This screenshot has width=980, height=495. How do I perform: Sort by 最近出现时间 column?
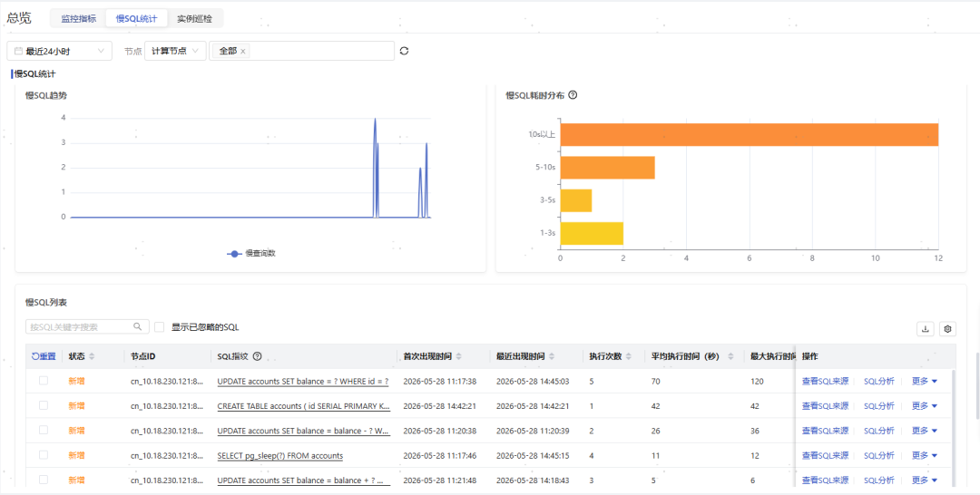point(550,356)
